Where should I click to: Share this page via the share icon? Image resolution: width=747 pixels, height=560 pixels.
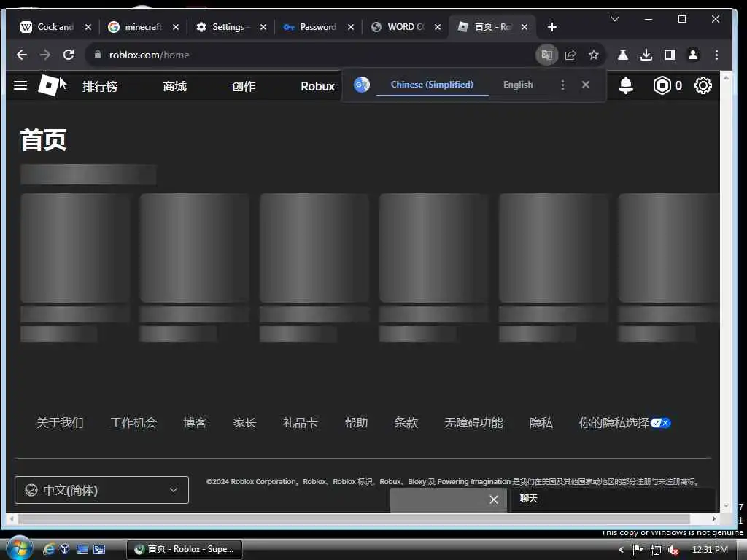[x=570, y=55]
